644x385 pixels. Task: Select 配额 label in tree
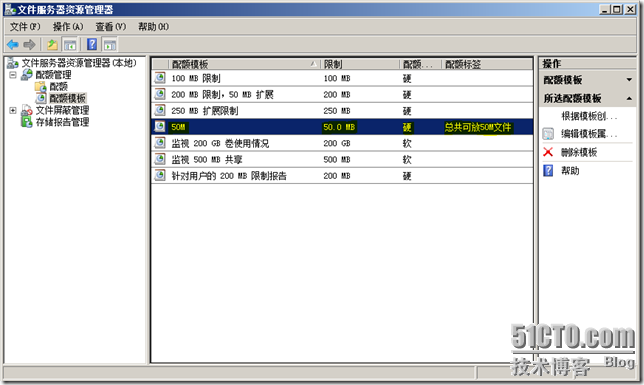[x=58, y=86]
